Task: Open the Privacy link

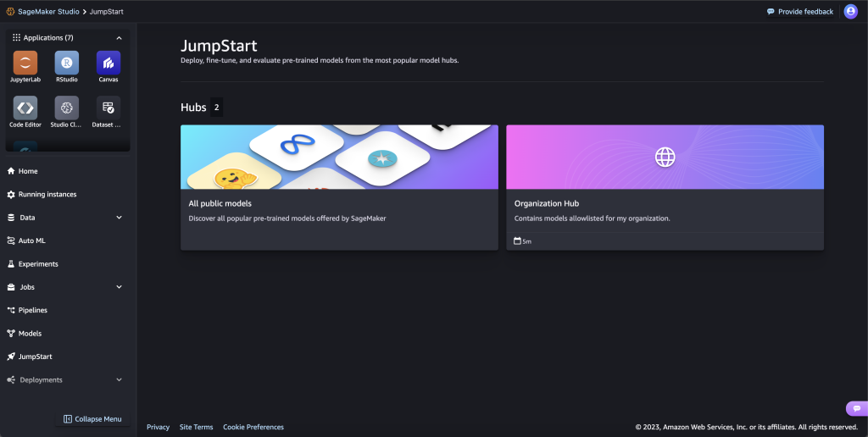Action: tap(158, 427)
